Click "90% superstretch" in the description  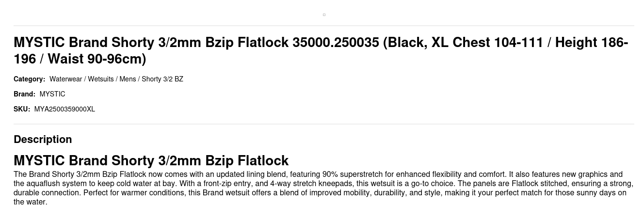click(x=350, y=174)
